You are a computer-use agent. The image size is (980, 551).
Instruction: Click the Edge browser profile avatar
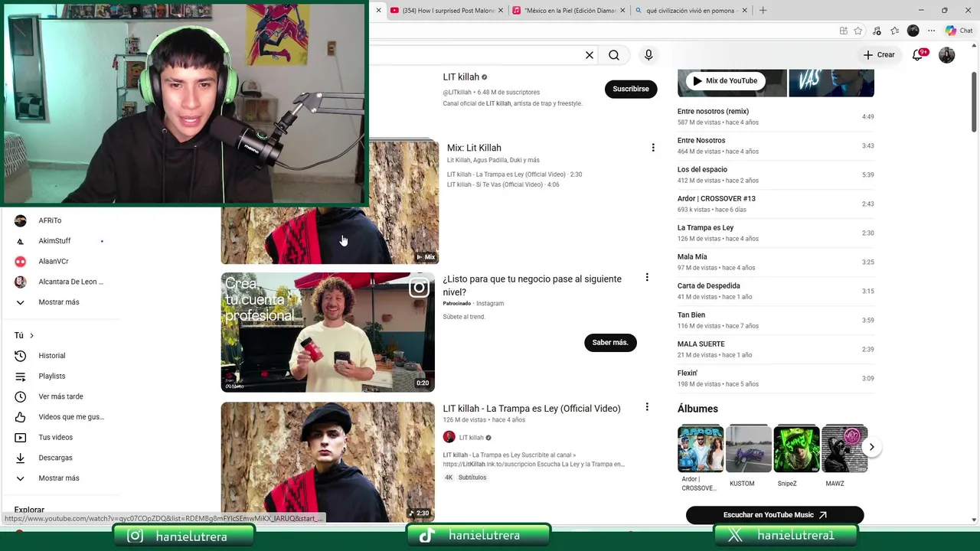913,31
